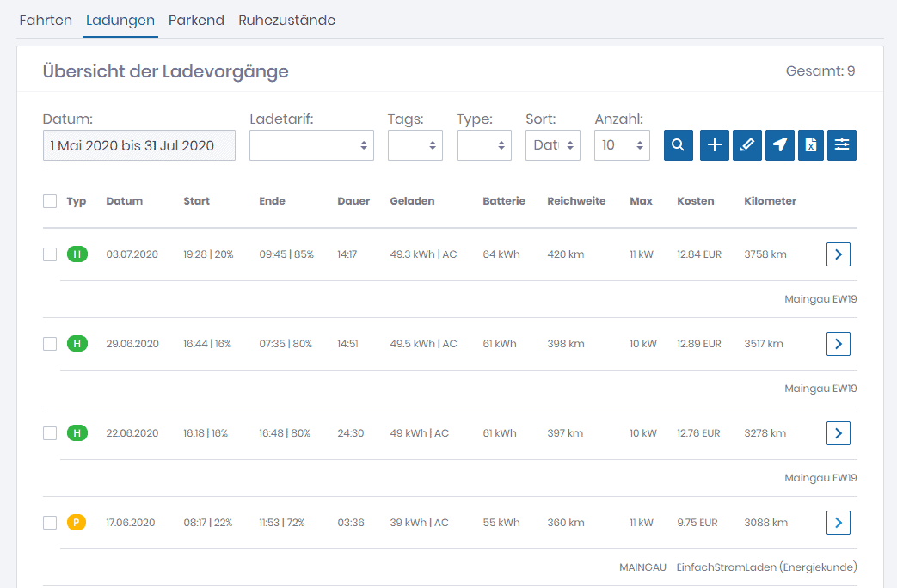Image resolution: width=897 pixels, height=588 pixels.
Task: Open the Ladetarif dropdown
Action: 311,145
